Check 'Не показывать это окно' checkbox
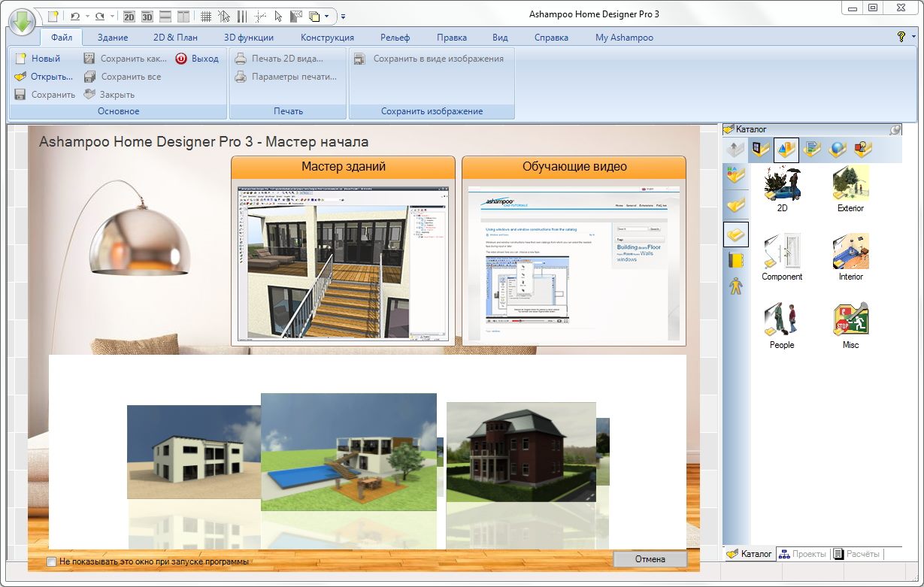The image size is (924, 587). coord(51,561)
